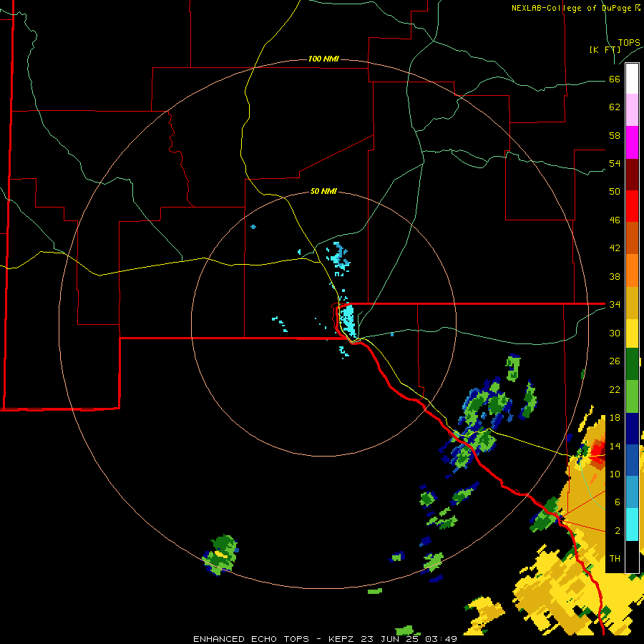The image size is (644, 644).
Task: Click the "18" scale value
Action: (x=615, y=418)
